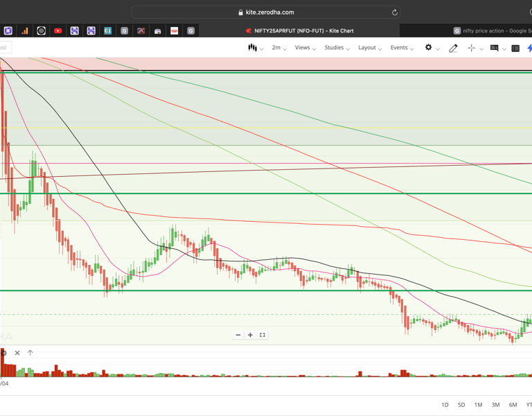
Task: Select the pencil draw tool
Action: [x=453, y=49]
